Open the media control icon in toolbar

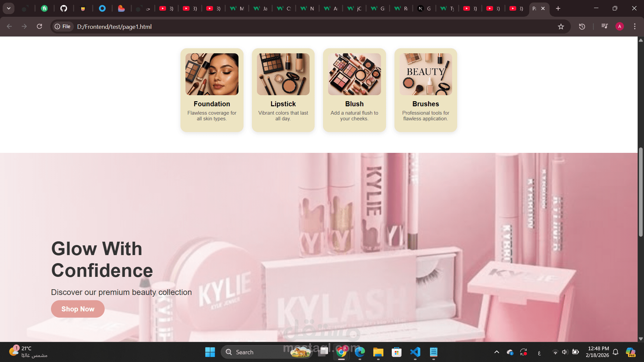(x=604, y=26)
